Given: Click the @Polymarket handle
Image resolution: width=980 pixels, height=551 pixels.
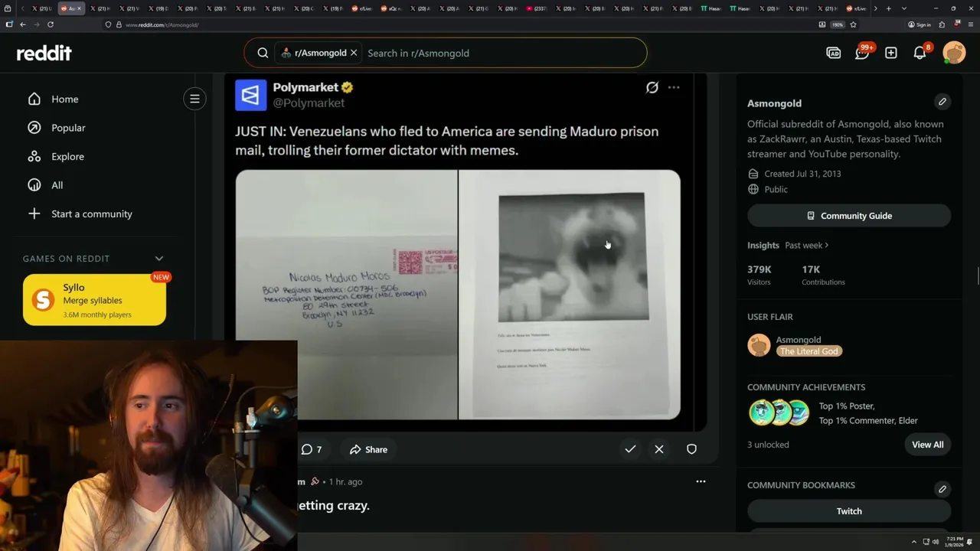Looking at the screenshot, I should coord(309,103).
